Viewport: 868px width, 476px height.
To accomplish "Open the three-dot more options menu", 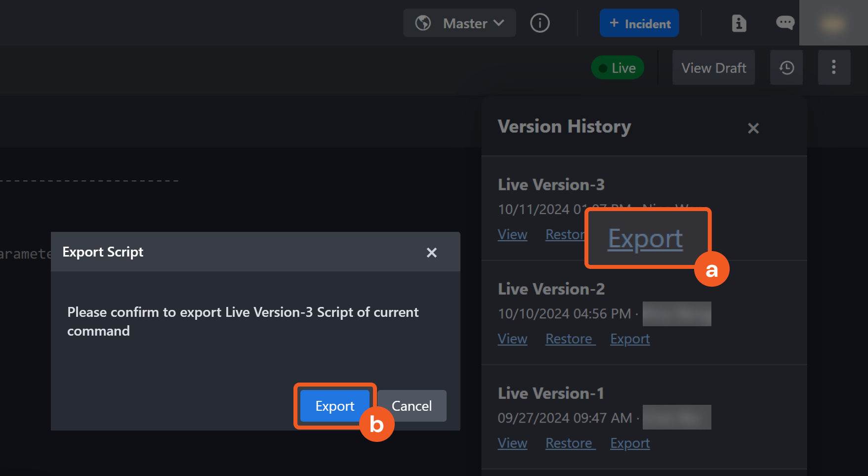I will click(833, 68).
